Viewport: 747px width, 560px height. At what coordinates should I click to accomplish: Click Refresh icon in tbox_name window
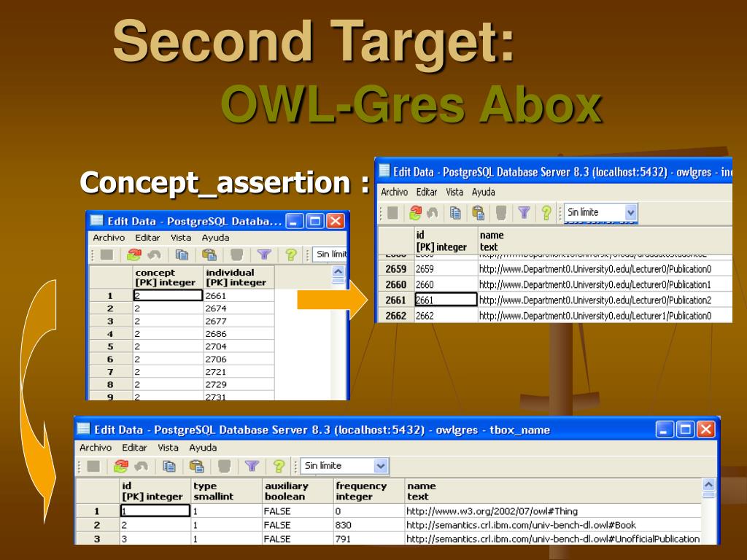click(x=121, y=466)
